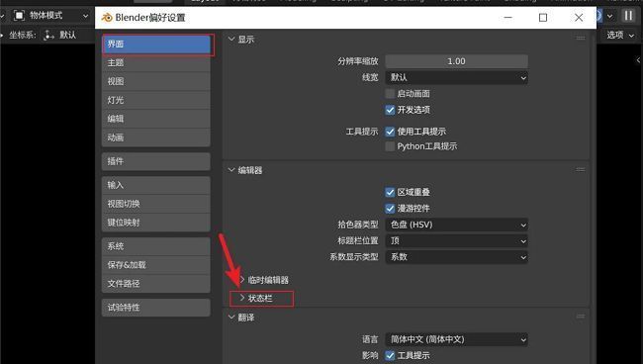Click the pause icon in main window header
The image size is (643, 364).
pos(628,16)
